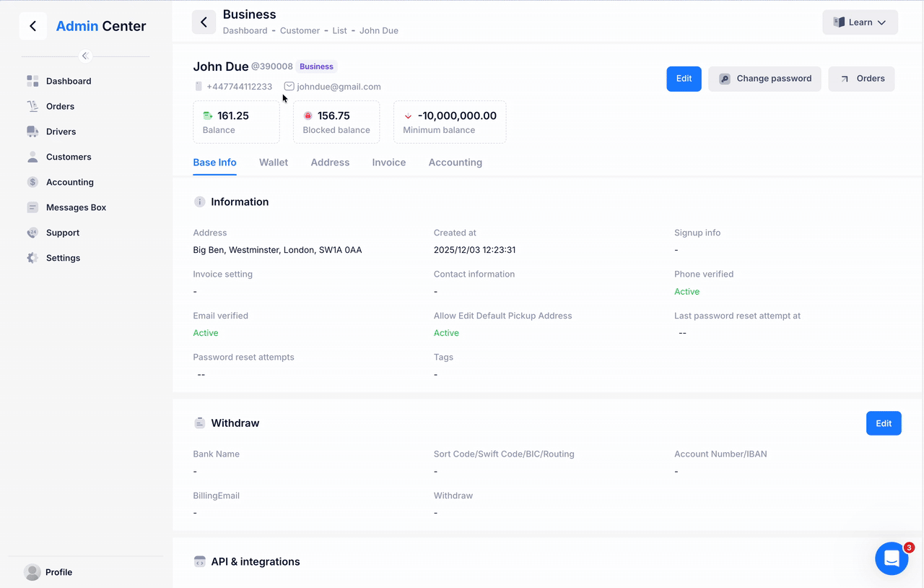The height and width of the screenshot is (588, 924).
Task: Open the Accounting sidebar icon
Action: (x=32, y=182)
